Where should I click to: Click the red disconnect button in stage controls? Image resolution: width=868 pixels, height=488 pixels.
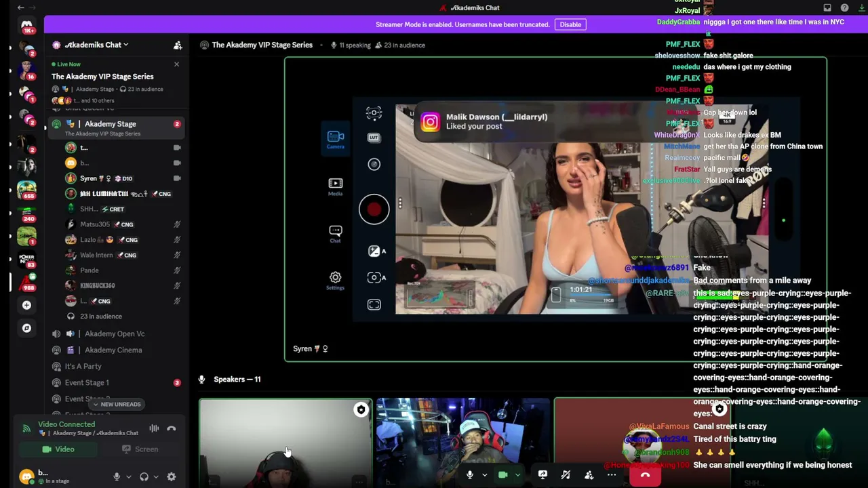[x=645, y=475]
